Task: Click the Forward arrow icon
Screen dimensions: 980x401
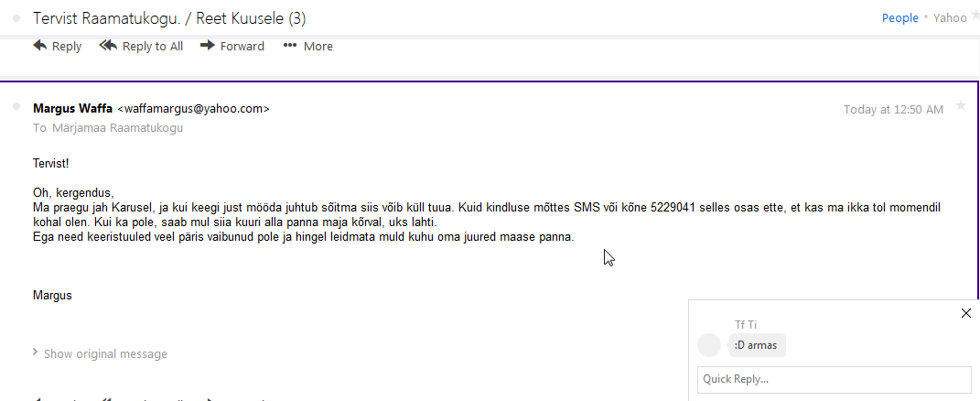Action: click(208, 46)
